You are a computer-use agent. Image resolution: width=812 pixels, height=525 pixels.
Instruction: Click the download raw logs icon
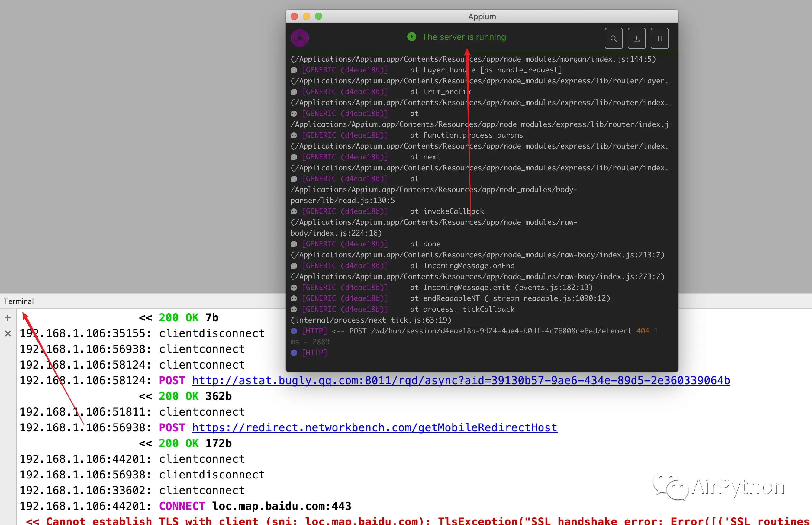click(x=636, y=39)
